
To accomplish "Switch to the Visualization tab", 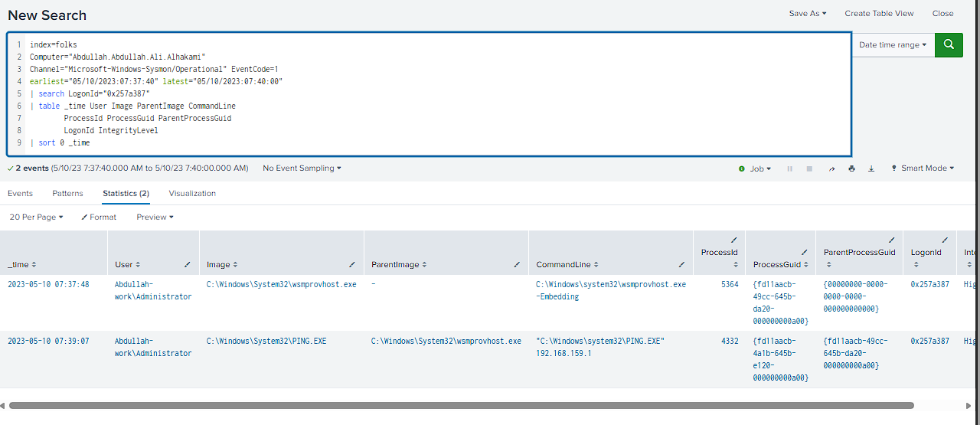I will (x=192, y=194).
